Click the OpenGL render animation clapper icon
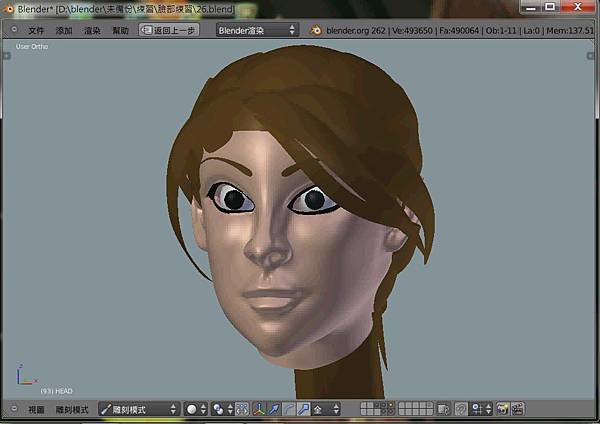Screen dimensions: 600x424 click(517, 409)
